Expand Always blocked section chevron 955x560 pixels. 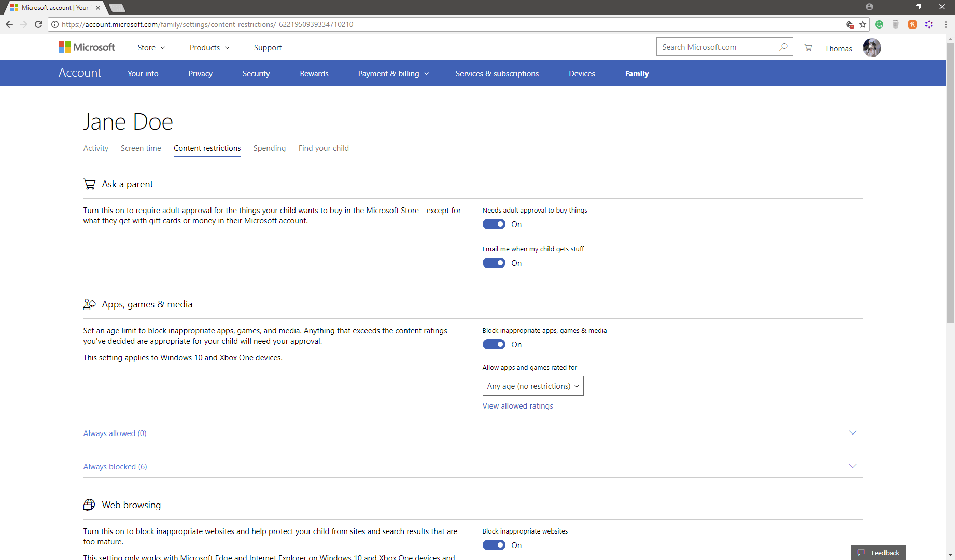pos(853,466)
